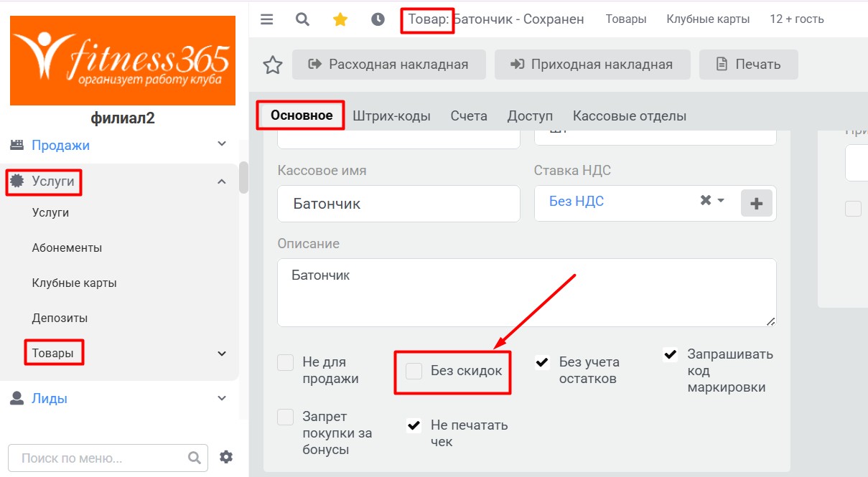Viewport: 868px width, 477px height.
Task: Click the Товар: Батончик - Сохранен title
Action: click(496, 19)
